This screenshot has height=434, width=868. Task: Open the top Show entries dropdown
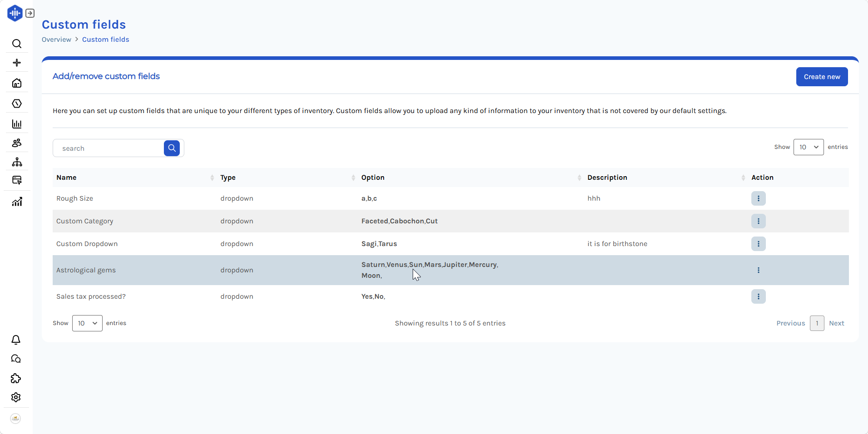pyautogui.click(x=809, y=147)
